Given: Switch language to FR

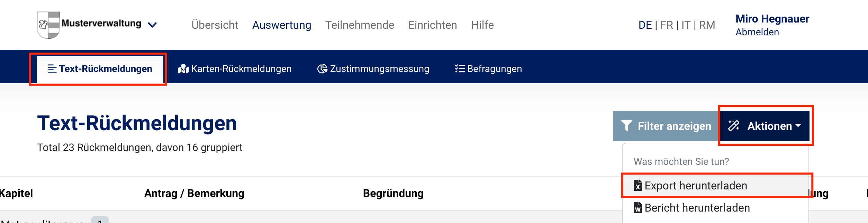Looking at the screenshot, I should click(x=667, y=25).
